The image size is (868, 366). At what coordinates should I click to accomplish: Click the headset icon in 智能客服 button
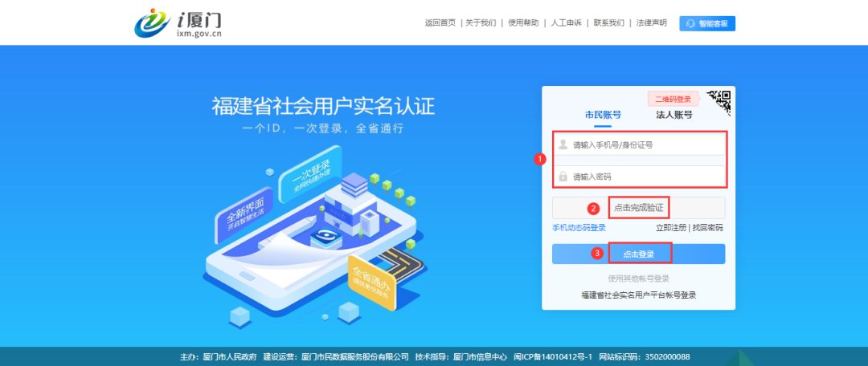click(690, 23)
